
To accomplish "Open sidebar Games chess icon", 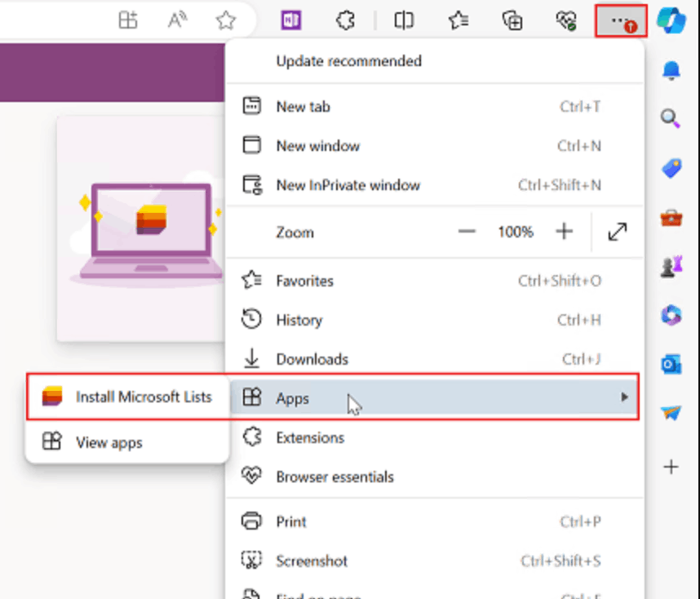I will [671, 267].
